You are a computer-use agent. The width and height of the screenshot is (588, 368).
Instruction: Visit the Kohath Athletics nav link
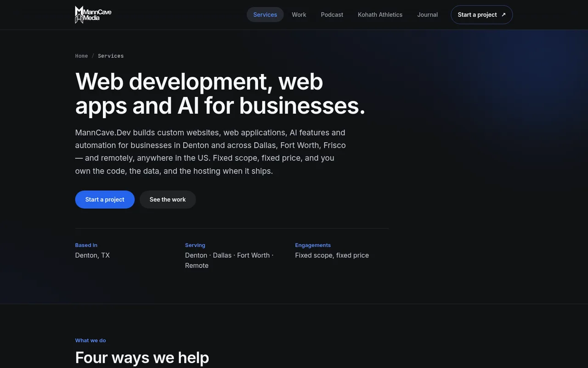pos(380,15)
